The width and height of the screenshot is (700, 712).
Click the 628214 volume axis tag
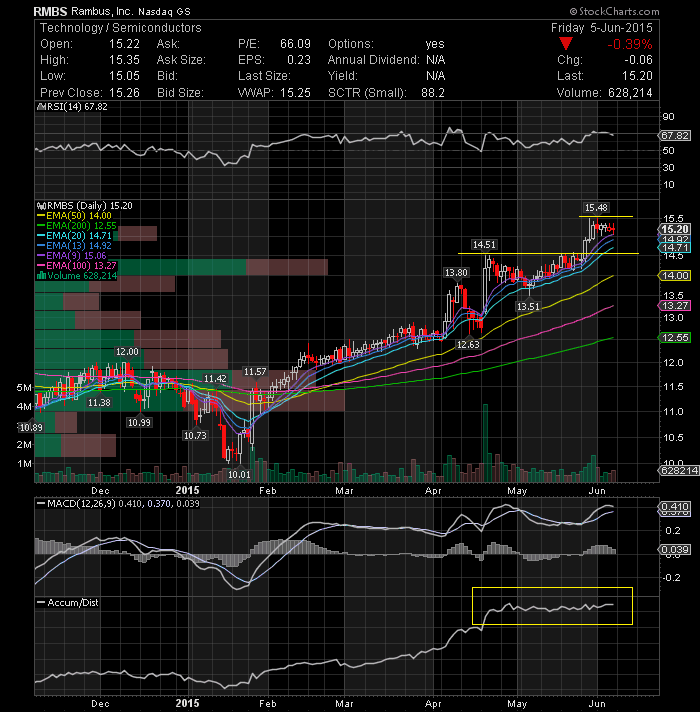(678, 470)
